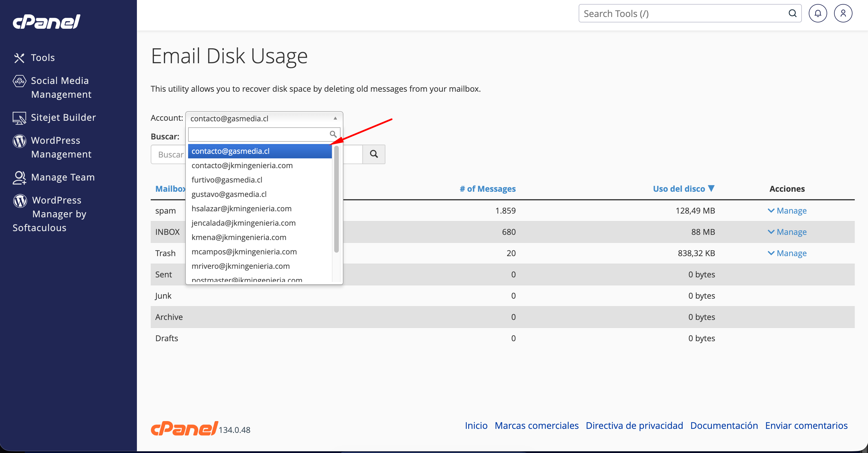Screen dimensions: 868x453
Task: Click the WordPress Management icon
Action: (x=19, y=141)
